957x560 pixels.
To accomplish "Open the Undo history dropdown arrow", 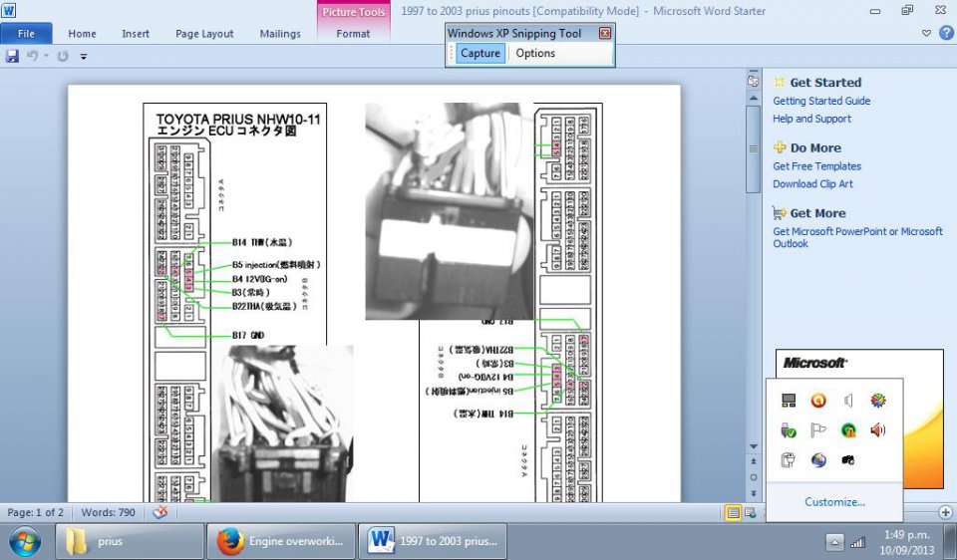I will (x=46, y=56).
